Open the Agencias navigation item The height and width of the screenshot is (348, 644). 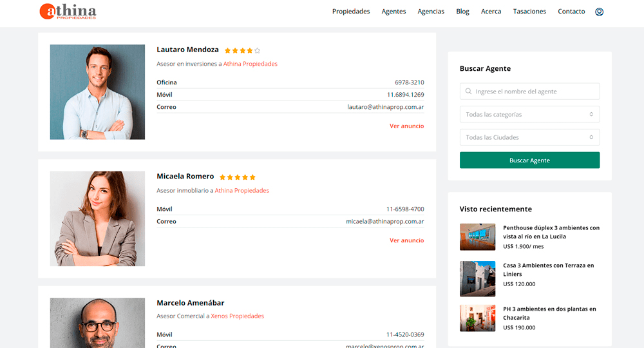[431, 12]
